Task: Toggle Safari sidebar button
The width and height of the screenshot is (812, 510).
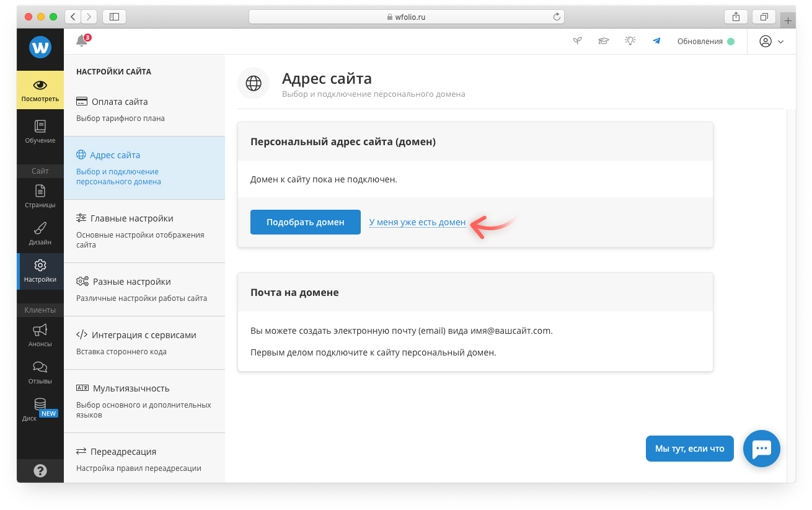Action: [114, 17]
